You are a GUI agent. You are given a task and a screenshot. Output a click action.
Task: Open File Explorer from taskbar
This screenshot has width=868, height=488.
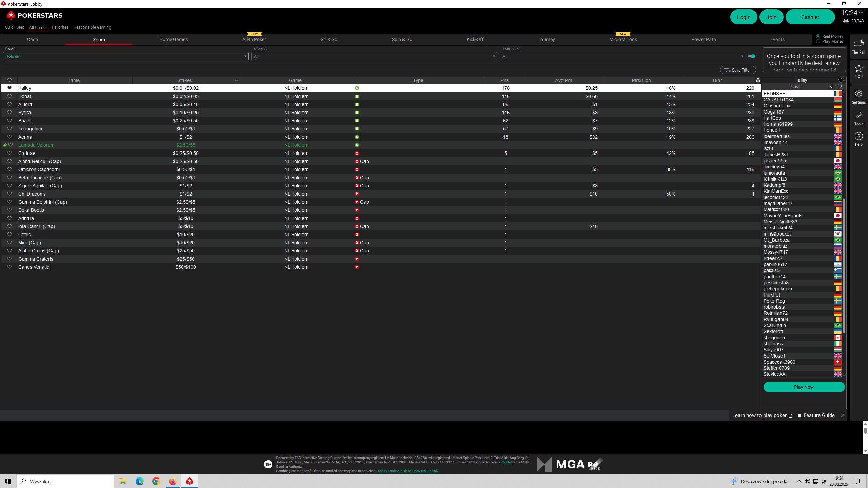123,481
